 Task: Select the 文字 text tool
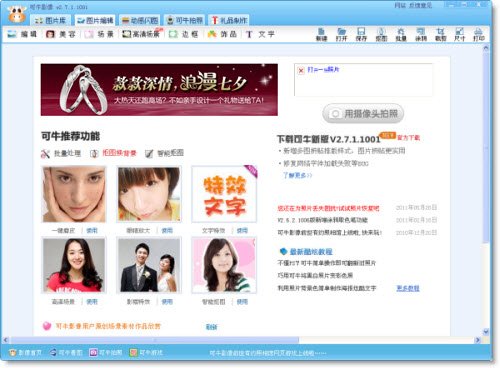coord(260,34)
